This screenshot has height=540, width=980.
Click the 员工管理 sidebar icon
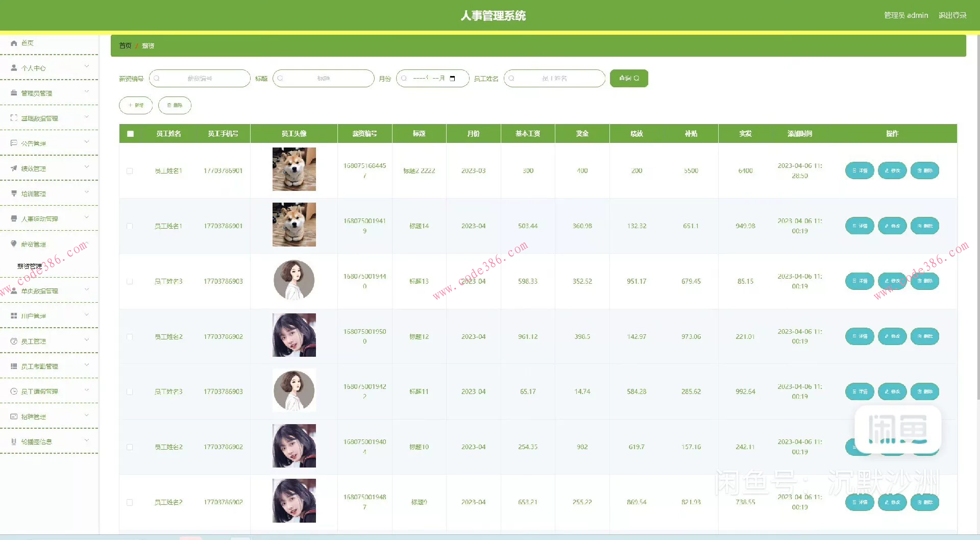click(x=14, y=341)
